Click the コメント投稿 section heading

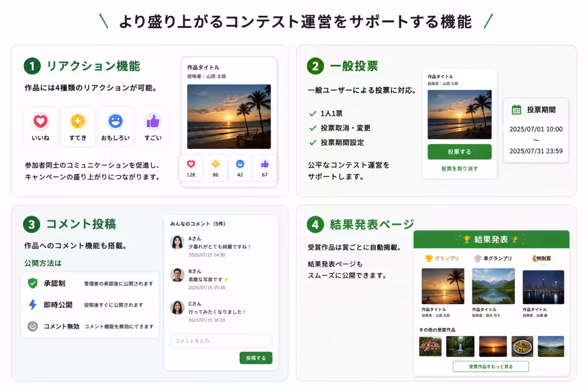[x=81, y=224]
